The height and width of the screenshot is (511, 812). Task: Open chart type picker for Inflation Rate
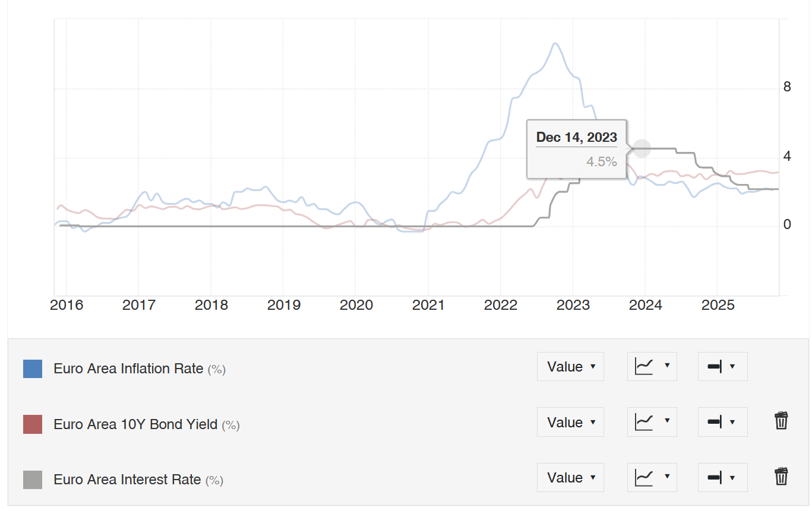click(652, 366)
